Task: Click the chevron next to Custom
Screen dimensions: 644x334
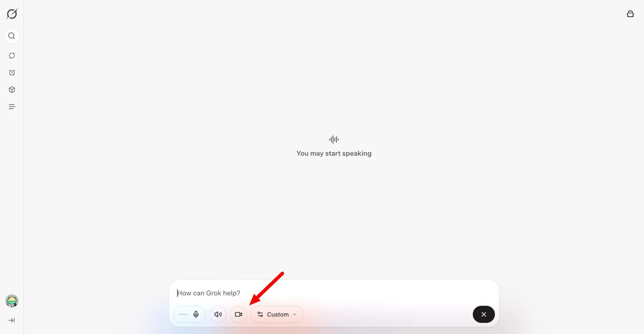Action: [295, 314]
